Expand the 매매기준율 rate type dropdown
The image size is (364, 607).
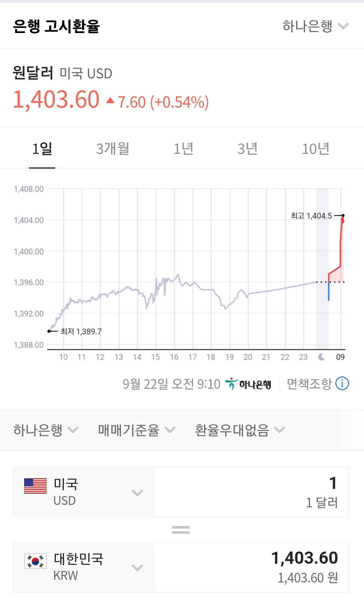pos(137,430)
